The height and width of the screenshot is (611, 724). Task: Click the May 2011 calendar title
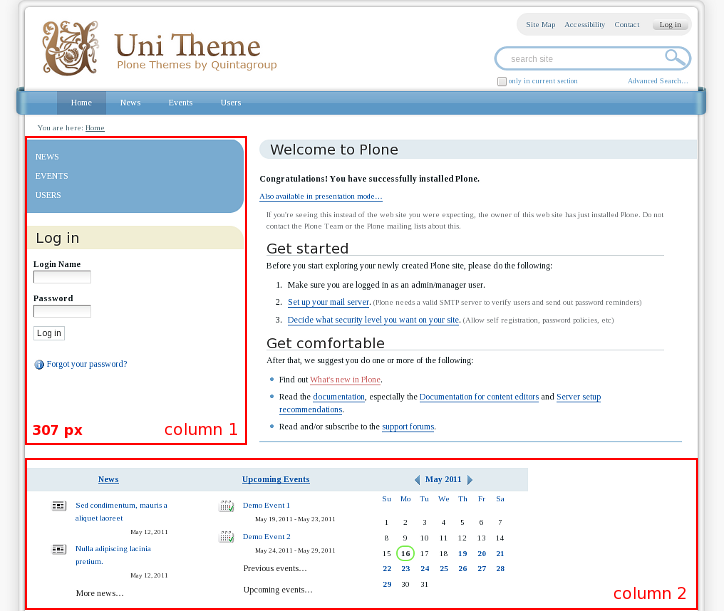coord(443,479)
